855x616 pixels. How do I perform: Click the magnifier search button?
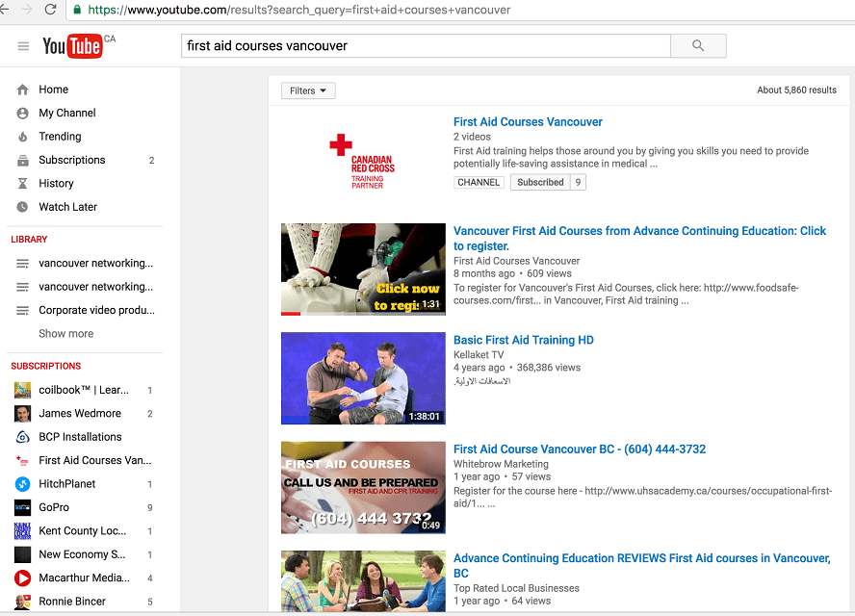click(x=698, y=46)
